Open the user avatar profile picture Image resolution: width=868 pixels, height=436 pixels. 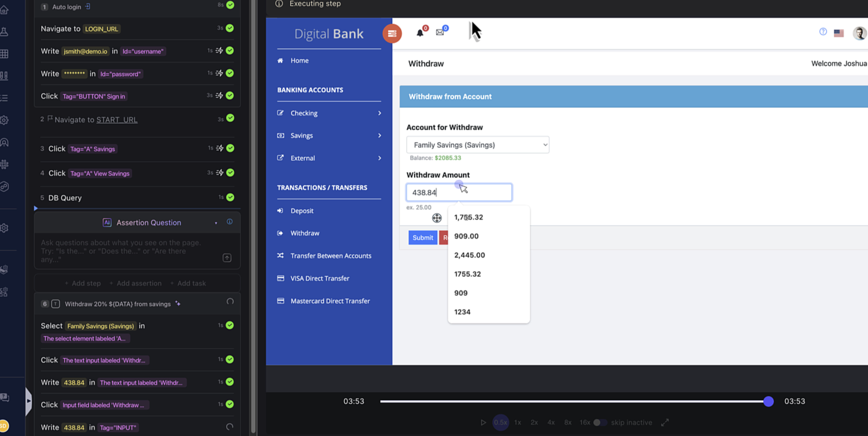(859, 33)
